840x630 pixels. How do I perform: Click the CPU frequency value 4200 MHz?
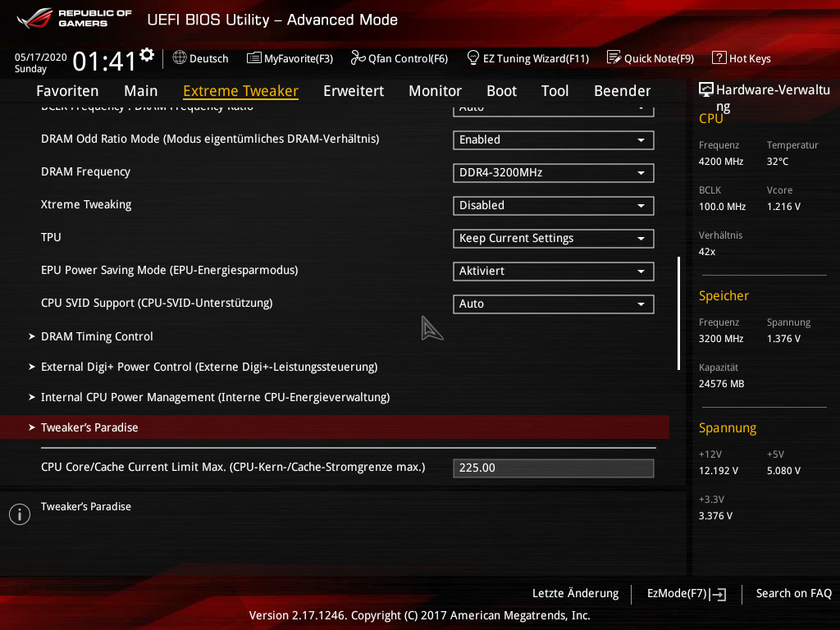coord(721,162)
